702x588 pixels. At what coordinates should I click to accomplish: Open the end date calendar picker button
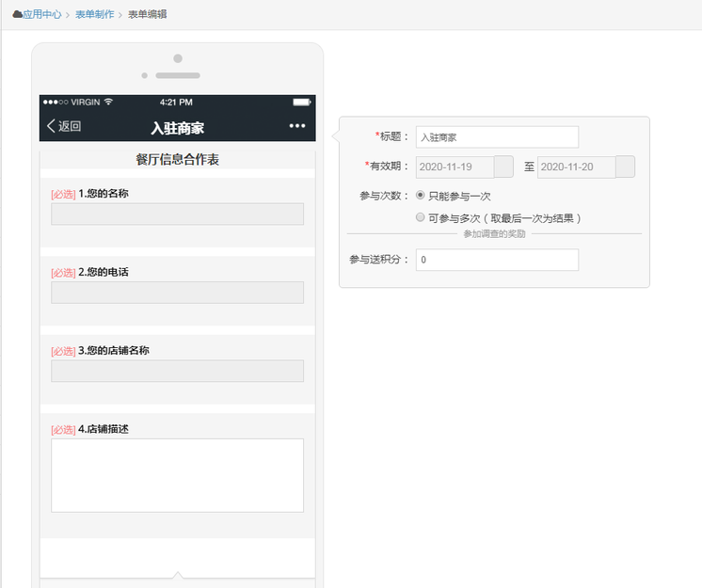pyautogui.click(x=625, y=167)
